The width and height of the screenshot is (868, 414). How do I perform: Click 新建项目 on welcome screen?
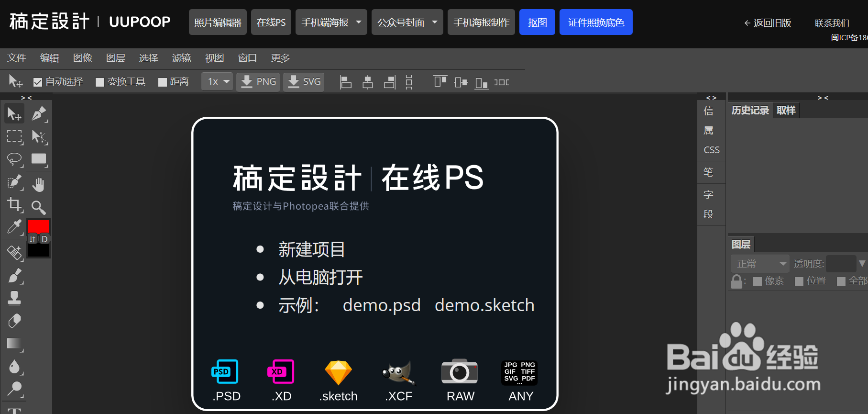click(311, 249)
